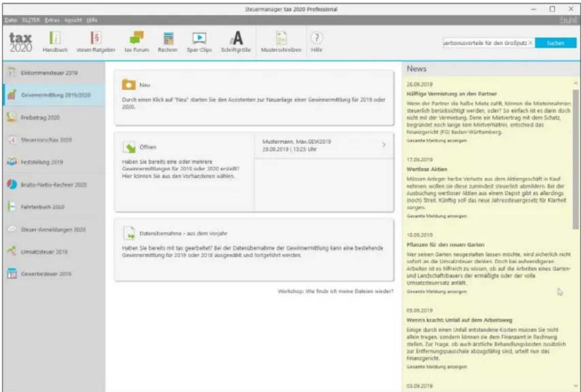This screenshot has height=392, width=581.
Task: Open Gewerbesteuer 2019 sidebar icon
Action: (x=12, y=274)
